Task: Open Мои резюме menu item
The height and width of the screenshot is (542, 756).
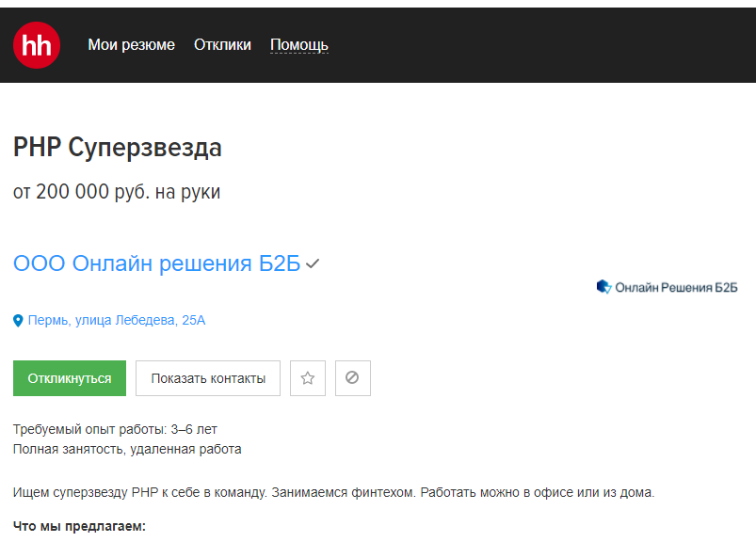Action: click(131, 45)
